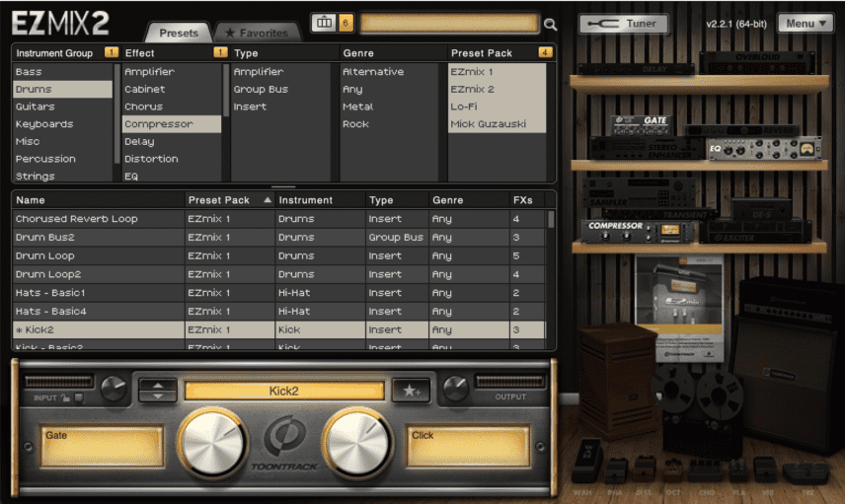
Task: Click the filter panel icon beside badge 6
Action: pyautogui.click(x=324, y=23)
